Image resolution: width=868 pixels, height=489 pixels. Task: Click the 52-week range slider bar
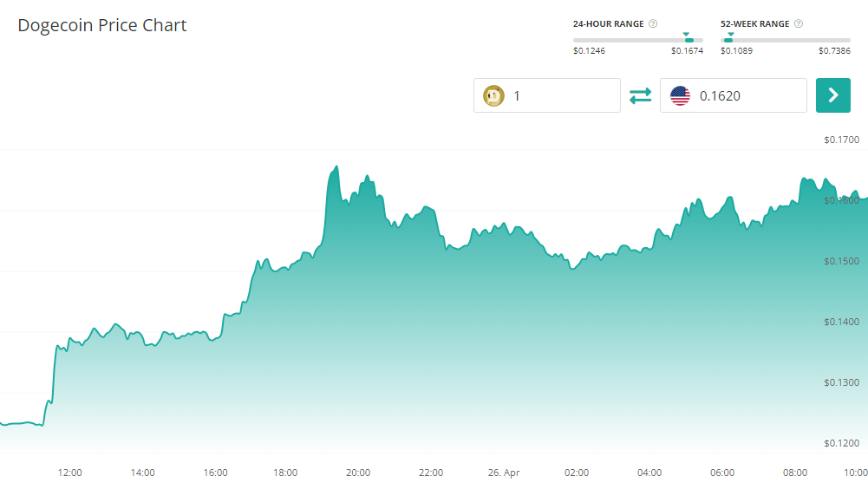pyautogui.click(x=786, y=40)
